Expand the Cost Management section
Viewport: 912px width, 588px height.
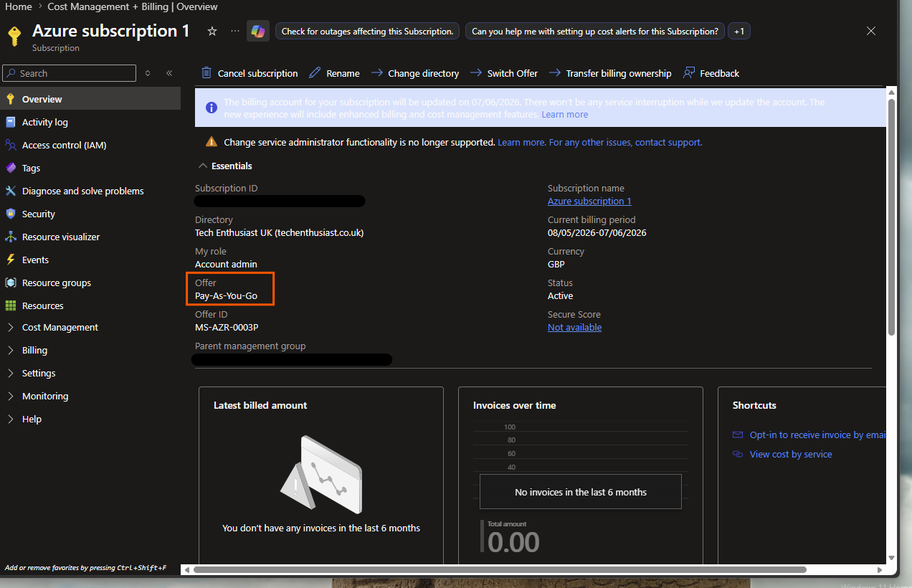[10, 327]
